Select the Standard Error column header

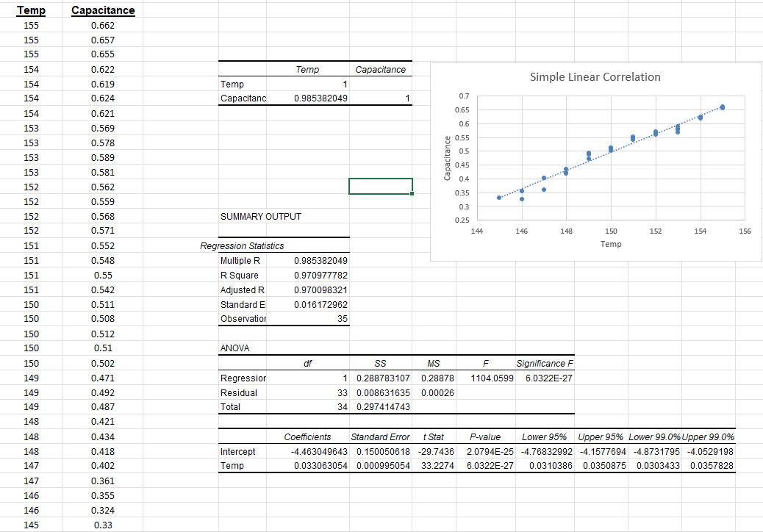pos(381,436)
